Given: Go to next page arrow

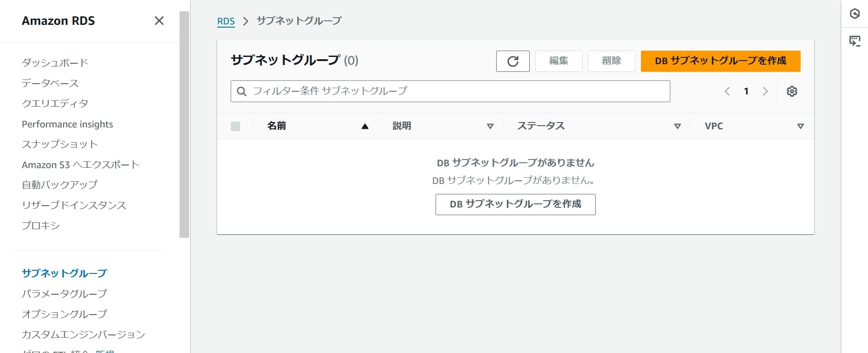Looking at the screenshot, I should pos(765,91).
